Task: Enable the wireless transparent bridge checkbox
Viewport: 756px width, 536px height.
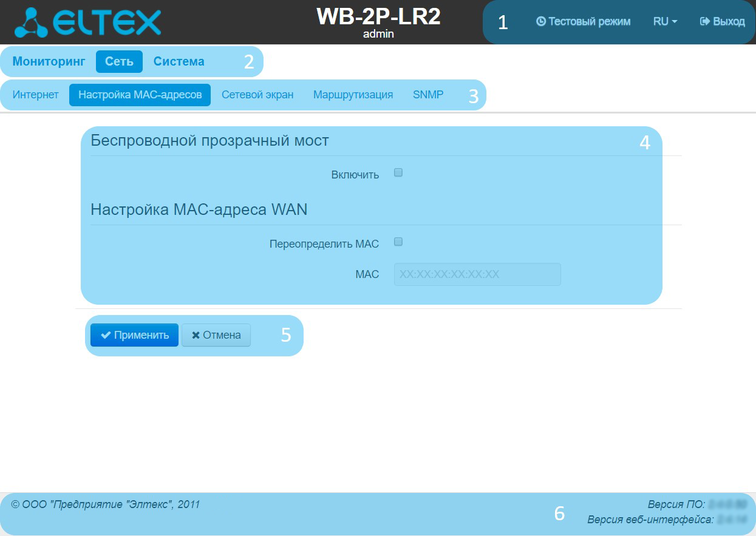Action: [398, 173]
